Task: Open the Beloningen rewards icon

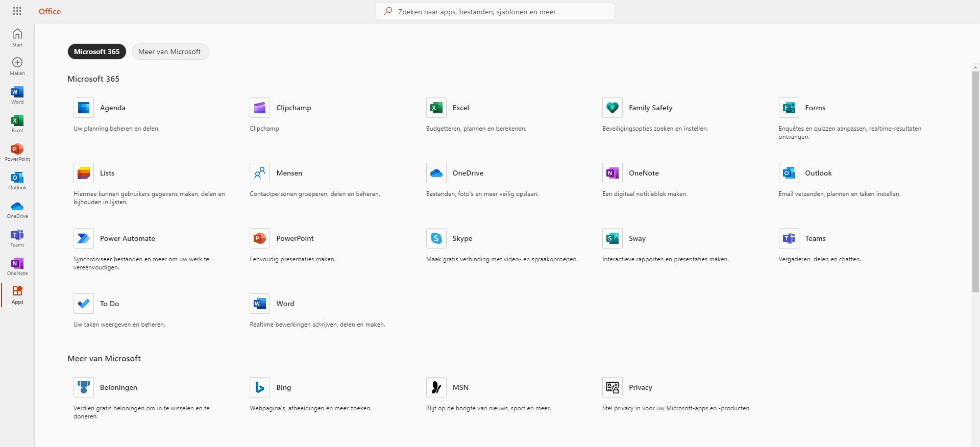Action: [x=84, y=387]
